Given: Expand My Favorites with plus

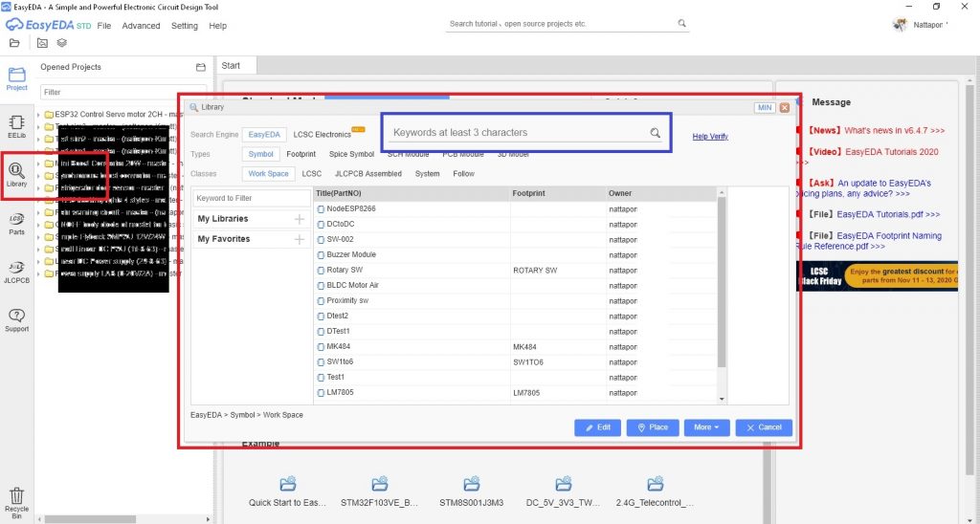Looking at the screenshot, I should pos(300,239).
